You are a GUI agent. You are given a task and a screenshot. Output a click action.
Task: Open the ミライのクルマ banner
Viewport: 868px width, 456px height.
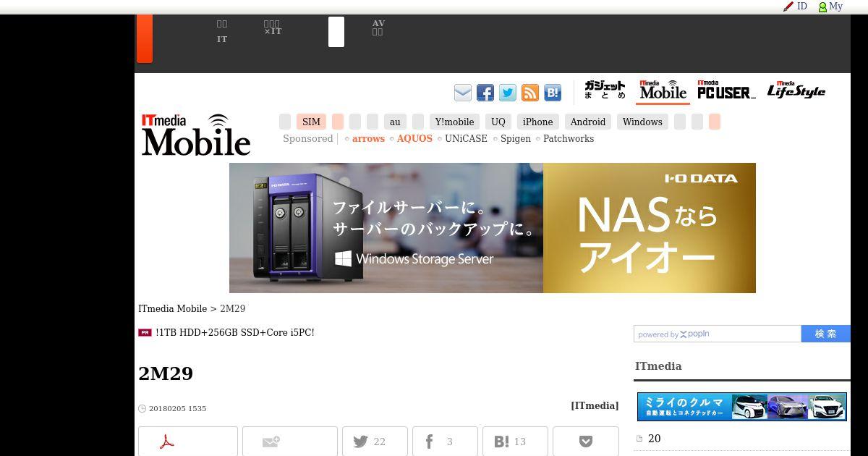(x=742, y=407)
